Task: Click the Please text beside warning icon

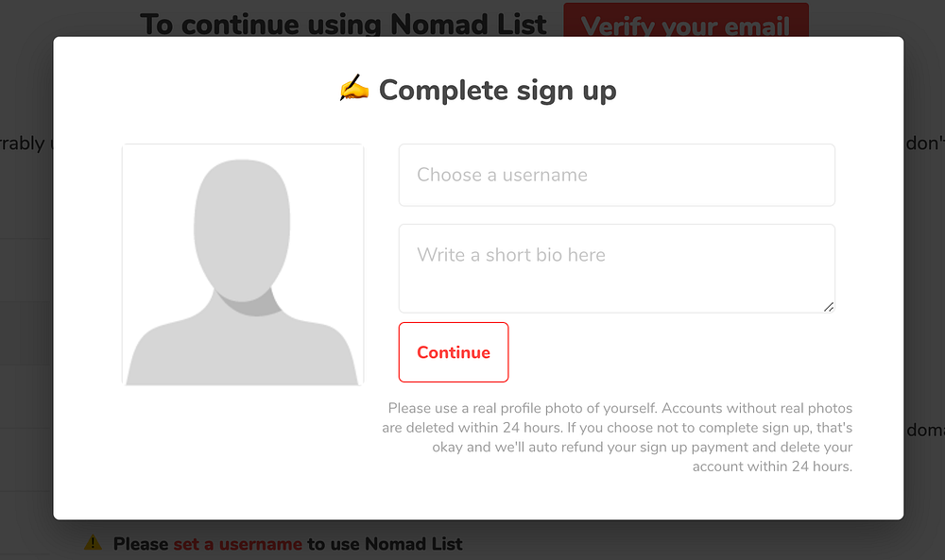Action: 141,544
